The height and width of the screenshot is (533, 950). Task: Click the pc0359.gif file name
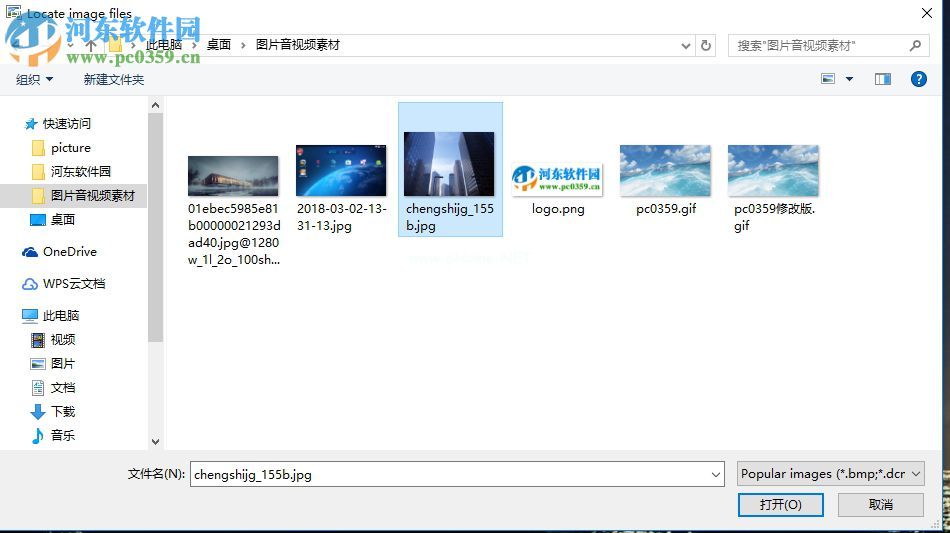(666, 209)
